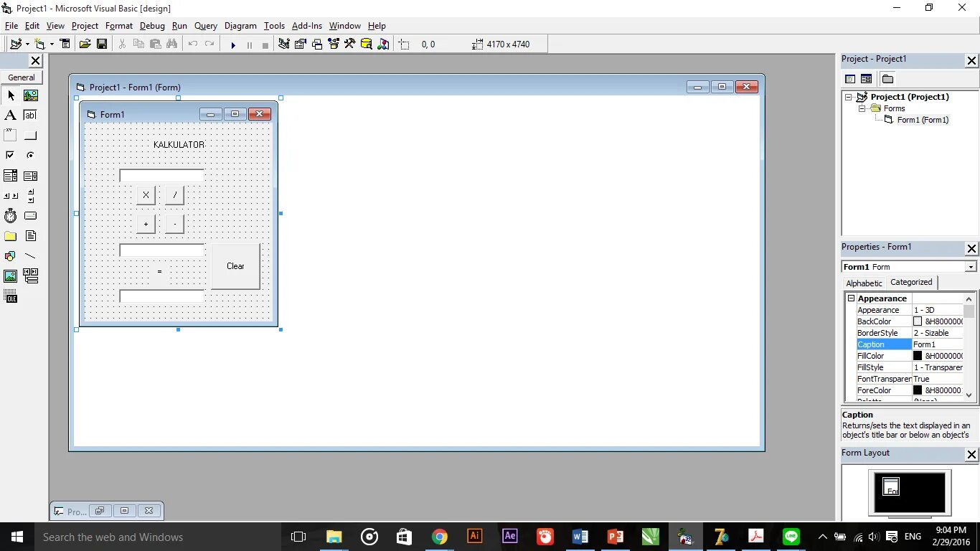
Task: Click the Project Explorer toolbar icon
Action: 284,44
